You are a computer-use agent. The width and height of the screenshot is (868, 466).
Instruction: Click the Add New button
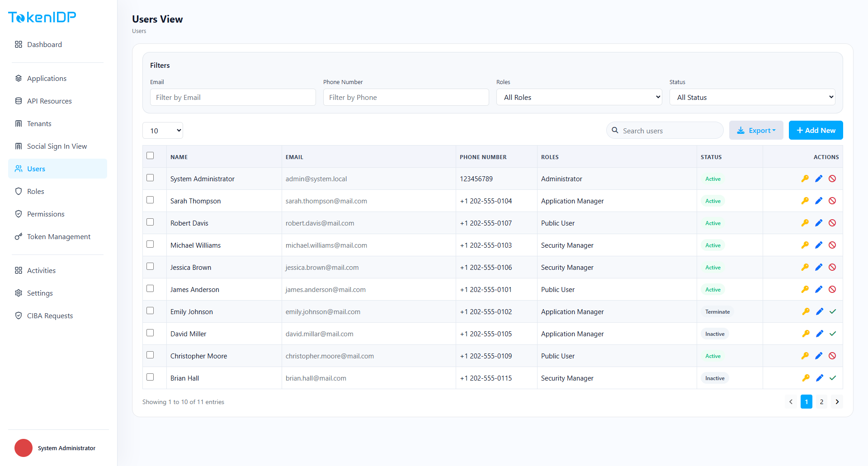[816, 130]
